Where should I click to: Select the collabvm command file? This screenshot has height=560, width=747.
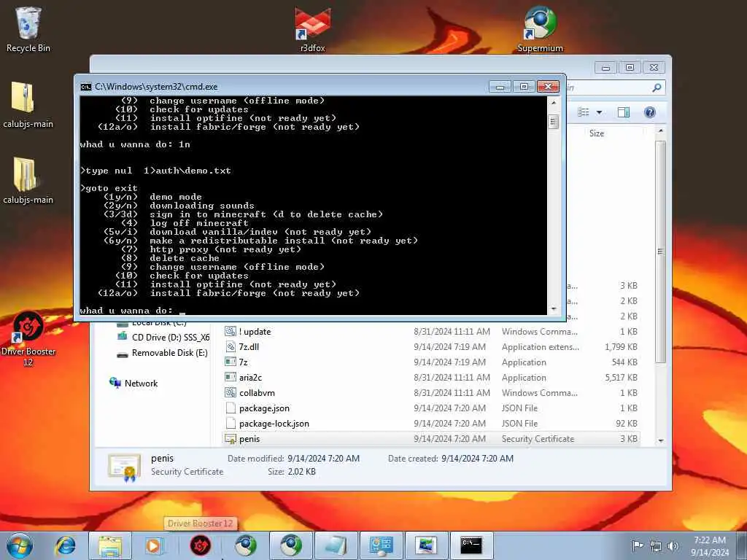tap(431, 392)
